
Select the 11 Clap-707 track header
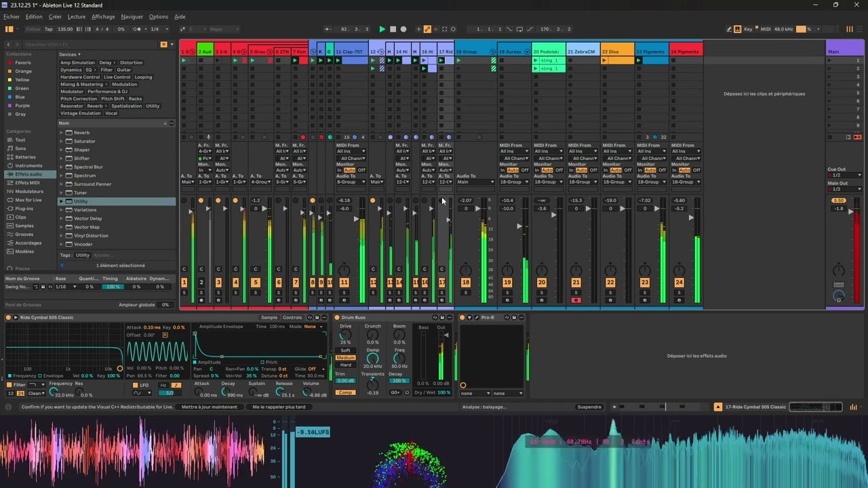[351, 52]
